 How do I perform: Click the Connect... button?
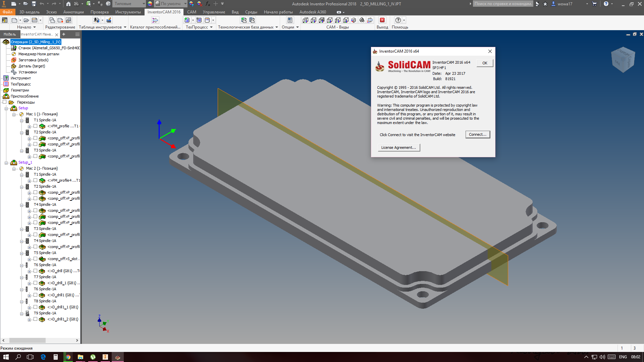478,134
